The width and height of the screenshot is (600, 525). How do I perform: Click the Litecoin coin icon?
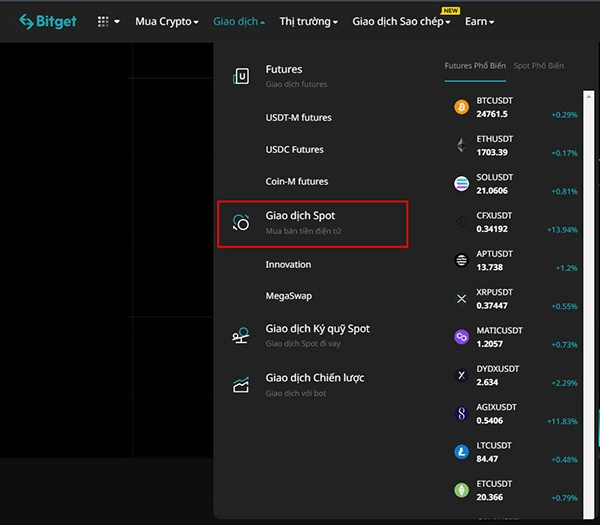pyautogui.click(x=461, y=452)
